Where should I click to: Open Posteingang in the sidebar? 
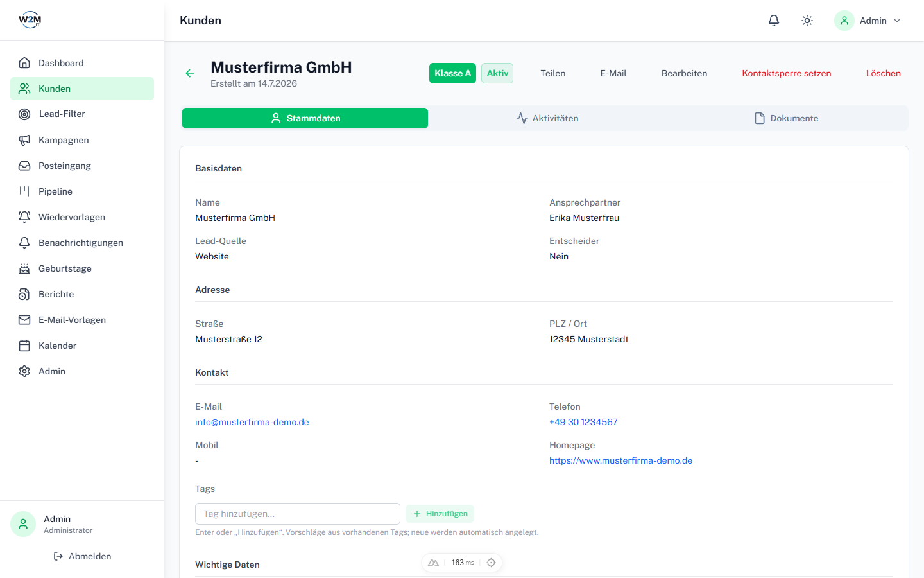tap(82, 166)
